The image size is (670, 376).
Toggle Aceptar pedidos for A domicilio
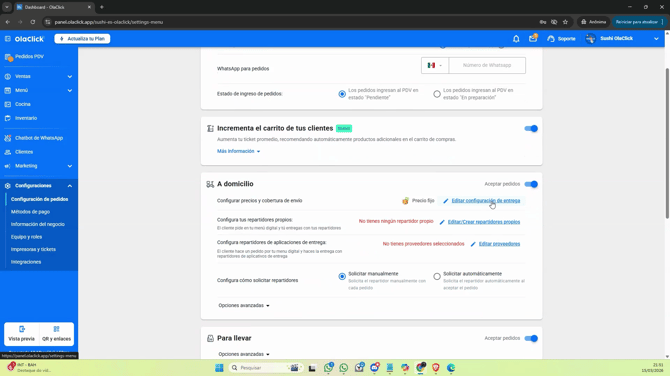tap(531, 184)
